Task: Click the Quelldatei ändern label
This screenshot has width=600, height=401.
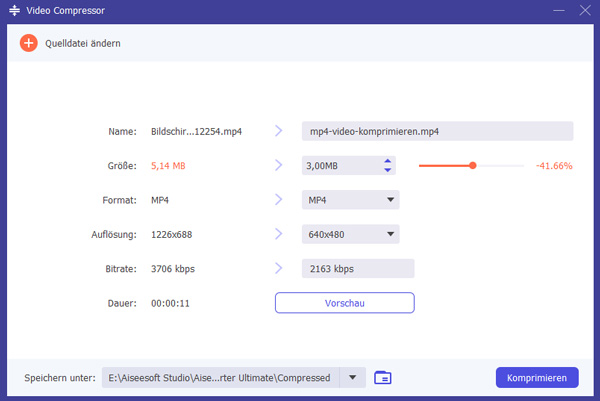Action: coord(83,44)
